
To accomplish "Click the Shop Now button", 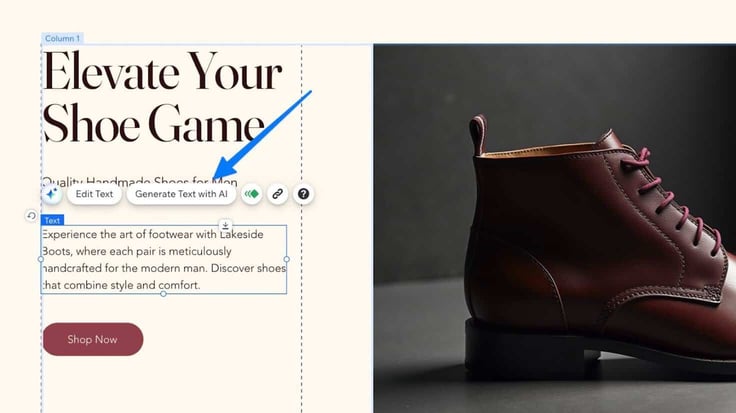I will coord(93,339).
